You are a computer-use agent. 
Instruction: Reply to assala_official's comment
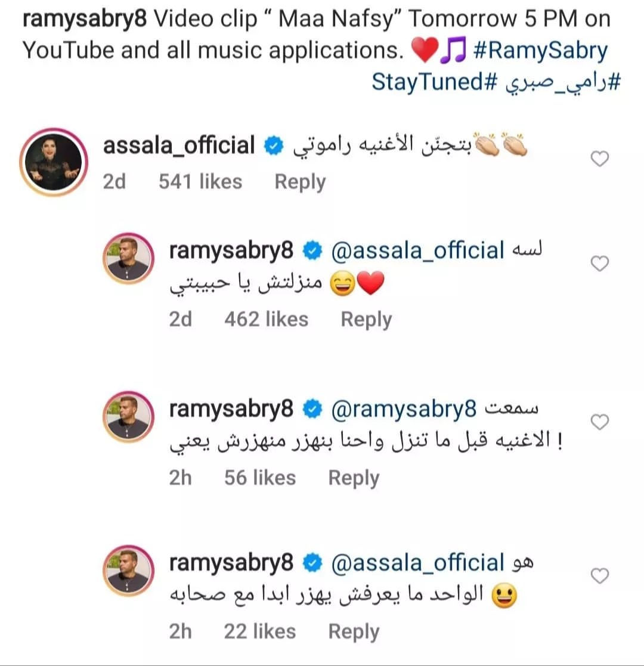click(x=300, y=181)
